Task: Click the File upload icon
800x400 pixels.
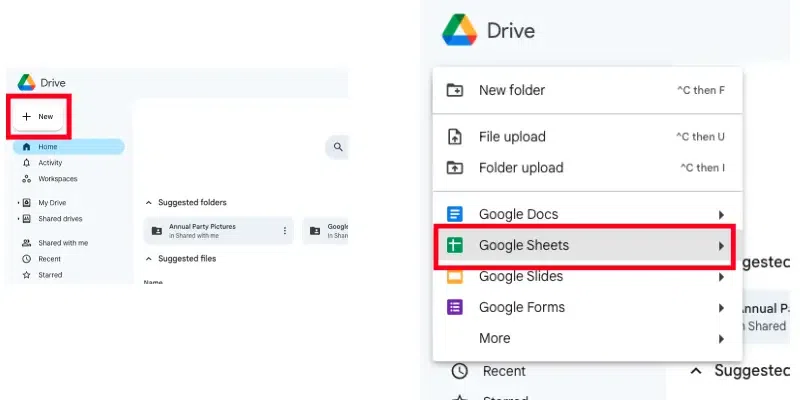Action: point(455,137)
